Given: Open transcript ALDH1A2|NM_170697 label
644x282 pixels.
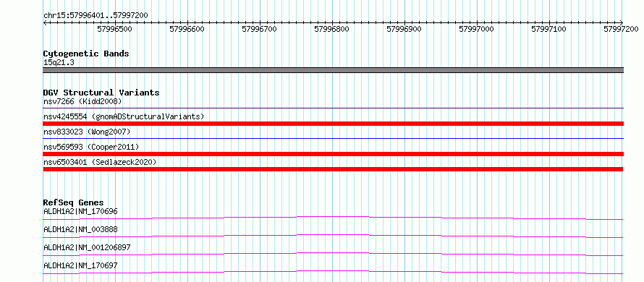Looking at the screenshot, I should pyautogui.click(x=80, y=266).
